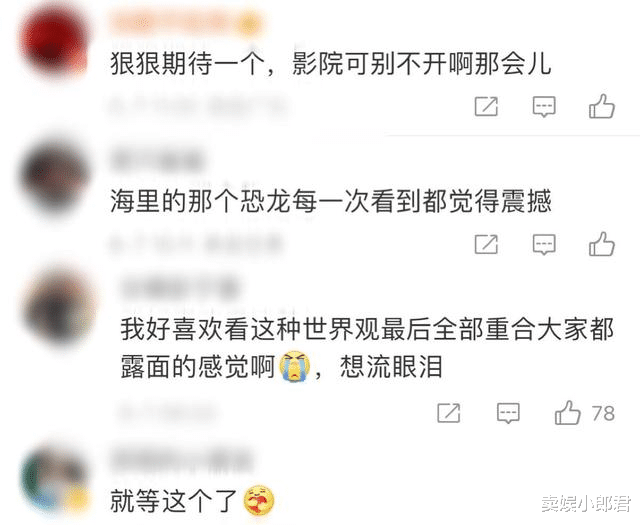
Task: Open the second commenter's blurred username
Action: click(x=157, y=161)
